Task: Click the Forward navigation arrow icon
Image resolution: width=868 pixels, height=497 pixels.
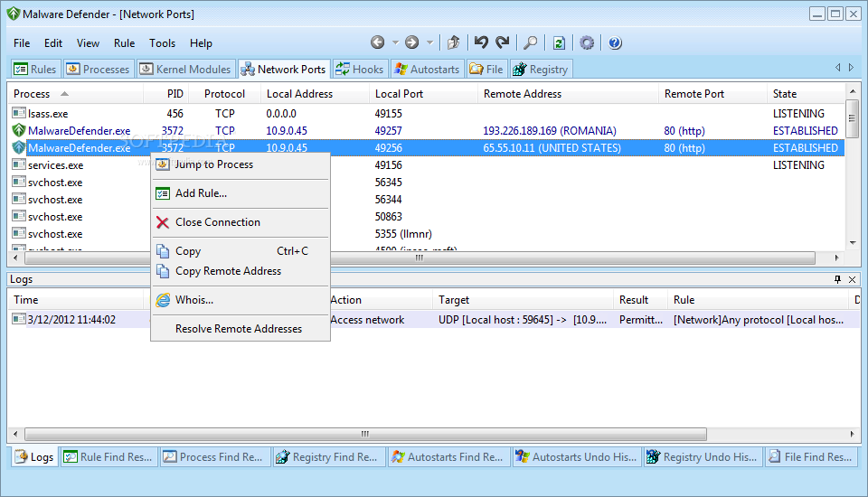Action: [412, 42]
